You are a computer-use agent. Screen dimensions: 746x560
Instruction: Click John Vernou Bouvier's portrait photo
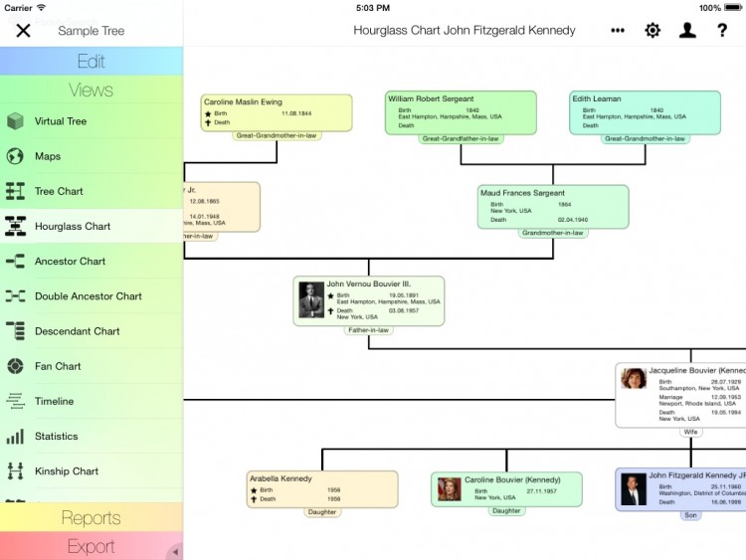pyautogui.click(x=311, y=300)
